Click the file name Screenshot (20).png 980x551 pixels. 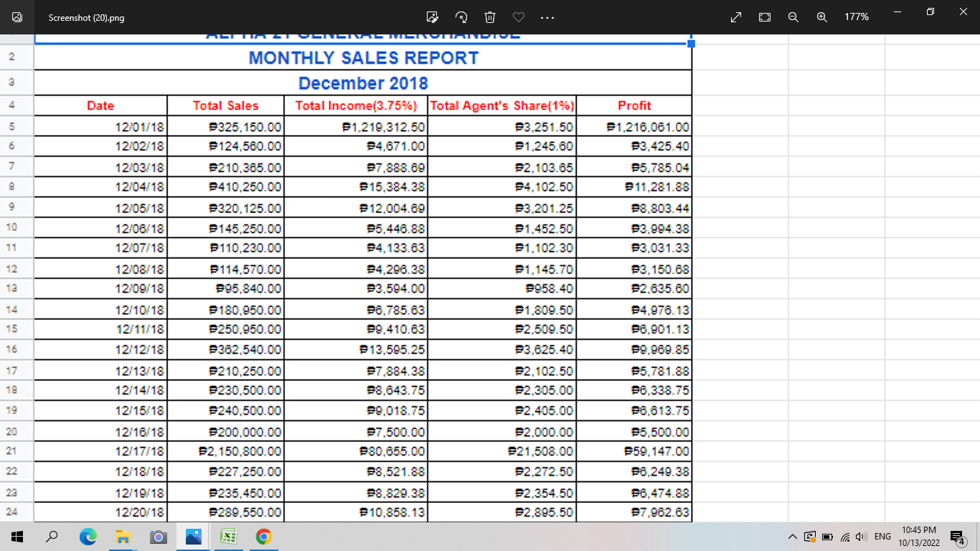pyautogui.click(x=86, y=17)
